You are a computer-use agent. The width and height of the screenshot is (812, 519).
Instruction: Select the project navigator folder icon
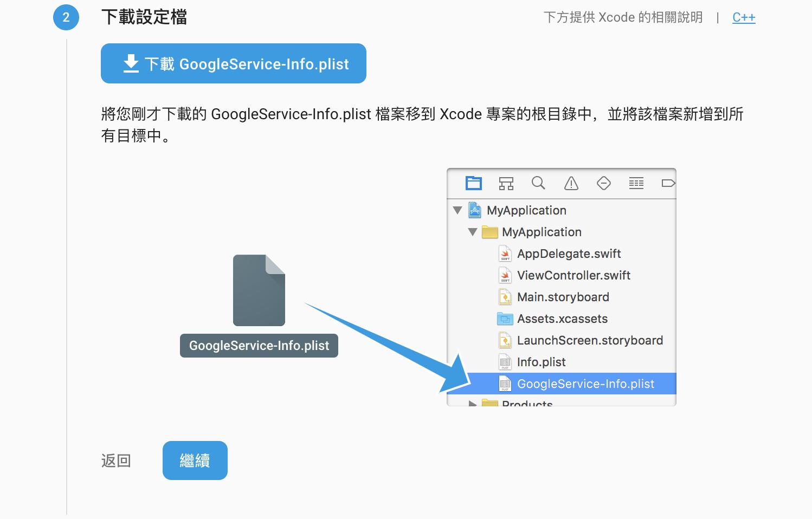(474, 183)
